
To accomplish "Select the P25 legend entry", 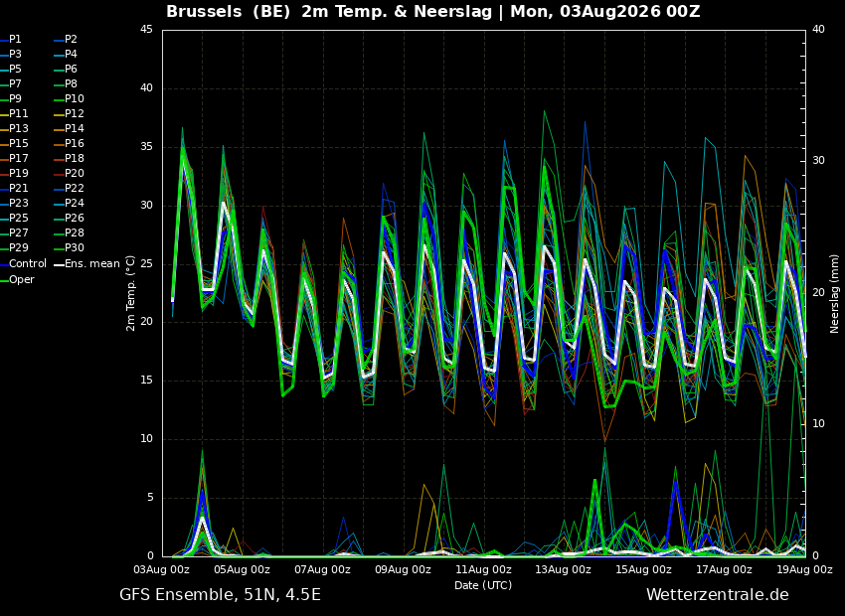I will [x=14, y=218].
